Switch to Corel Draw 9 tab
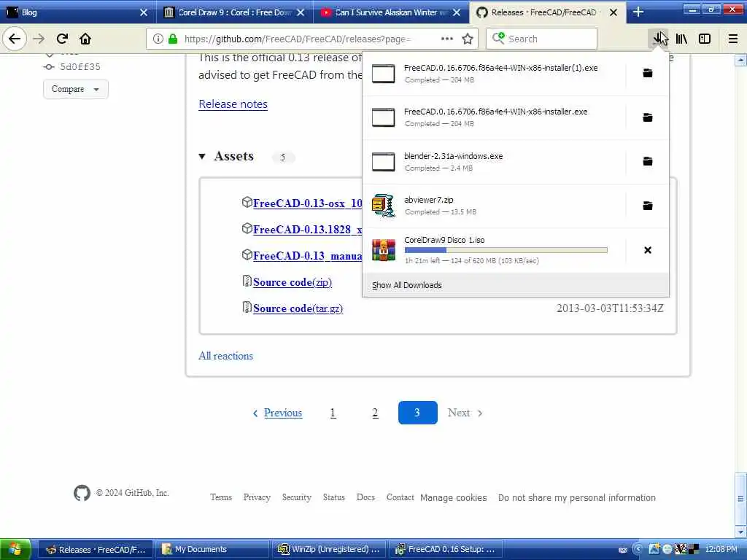 [x=235, y=12]
